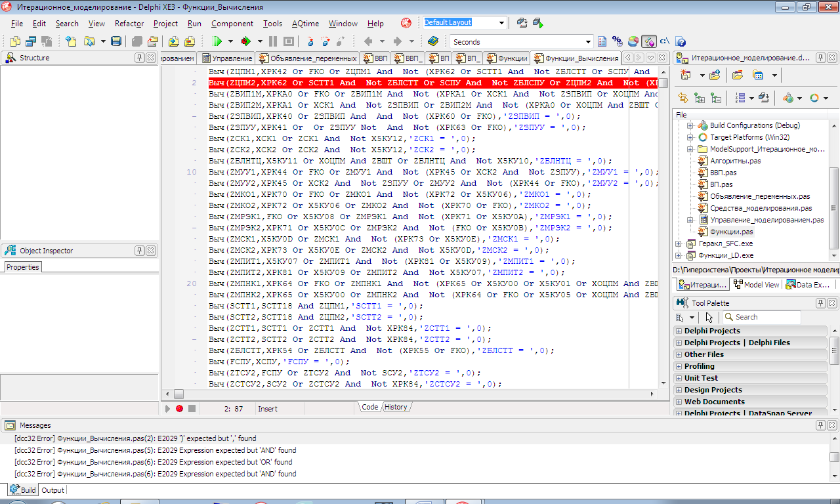Open the Refactor menu
The width and height of the screenshot is (840, 504).
point(129,24)
